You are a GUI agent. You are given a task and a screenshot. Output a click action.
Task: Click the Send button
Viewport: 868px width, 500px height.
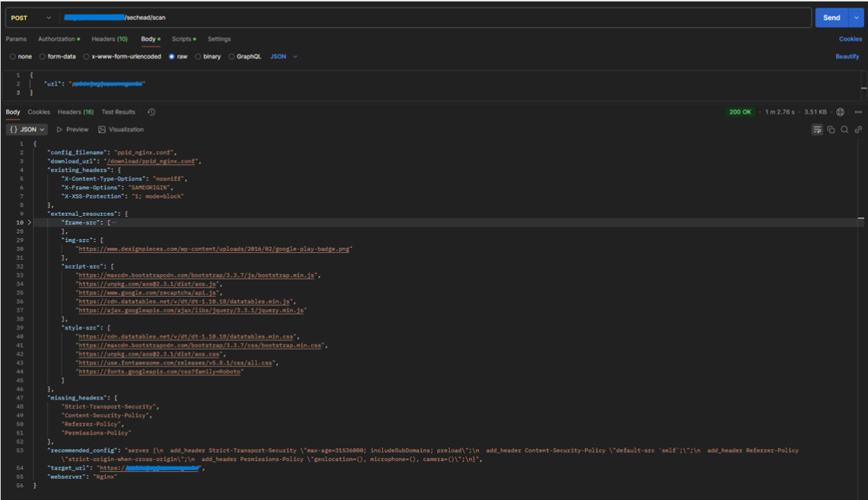[x=831, y=18]
